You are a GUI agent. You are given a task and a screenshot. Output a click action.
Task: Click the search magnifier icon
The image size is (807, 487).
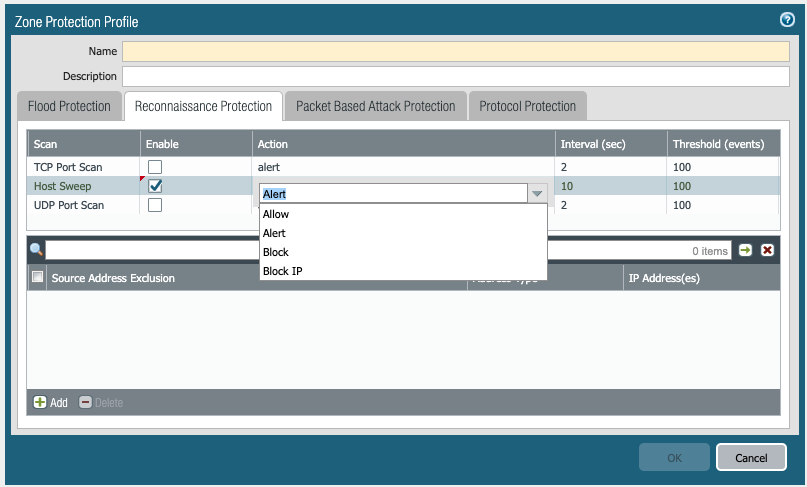point(36,250)
